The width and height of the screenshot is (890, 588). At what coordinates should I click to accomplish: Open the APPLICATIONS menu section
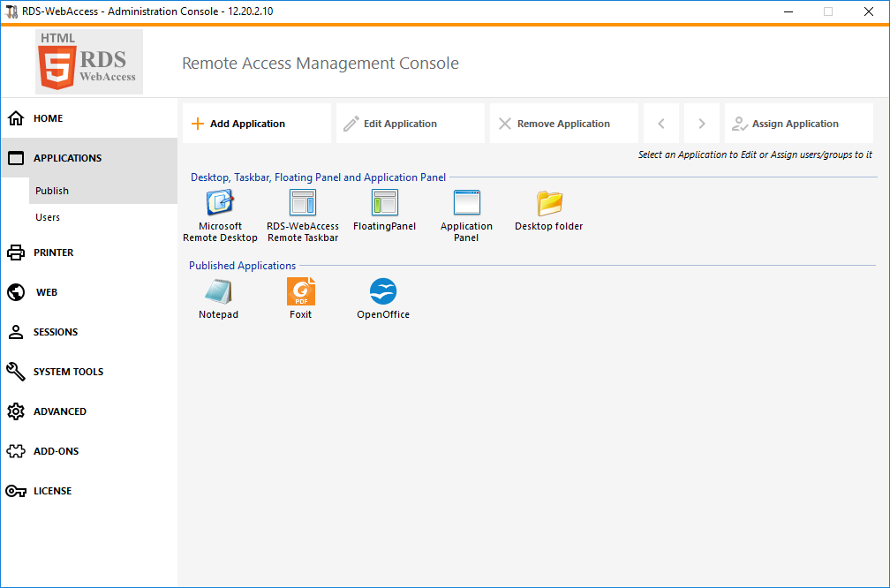click(x=67, y=158)
